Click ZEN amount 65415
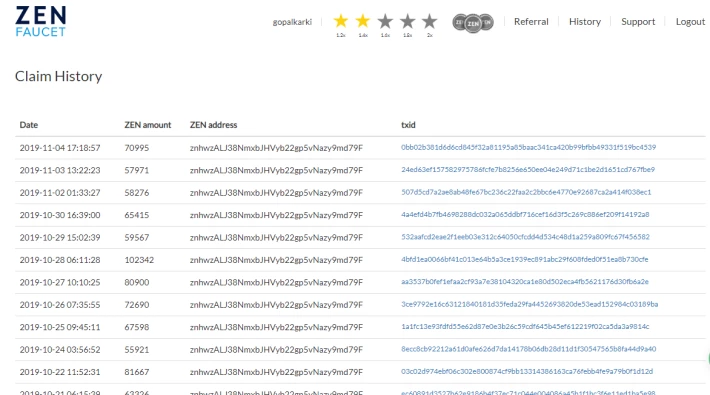 tap(137, 215)
